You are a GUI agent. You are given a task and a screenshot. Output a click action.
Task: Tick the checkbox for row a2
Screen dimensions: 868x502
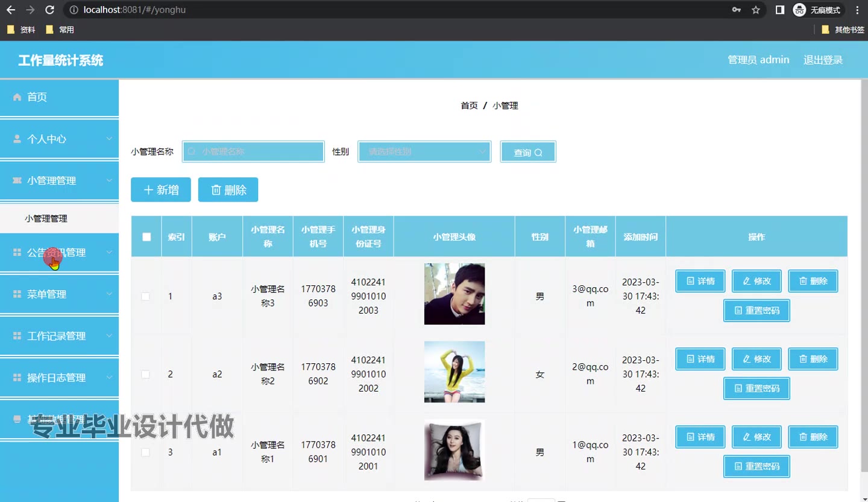tap(145, 374)
